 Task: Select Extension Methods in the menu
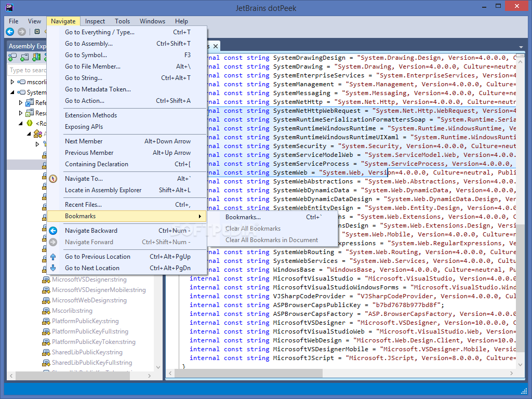point(127,115)
